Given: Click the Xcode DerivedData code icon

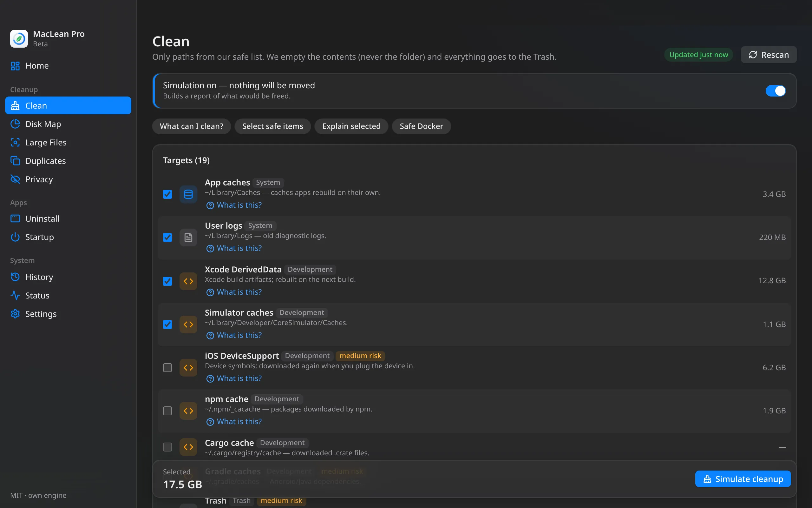Looking at the screenshot, I should 188,281.
